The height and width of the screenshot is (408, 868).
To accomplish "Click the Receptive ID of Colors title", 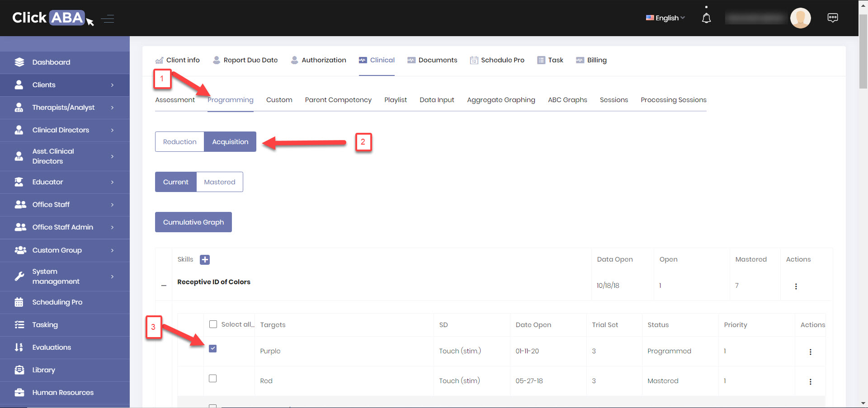I will click(214, 282).
